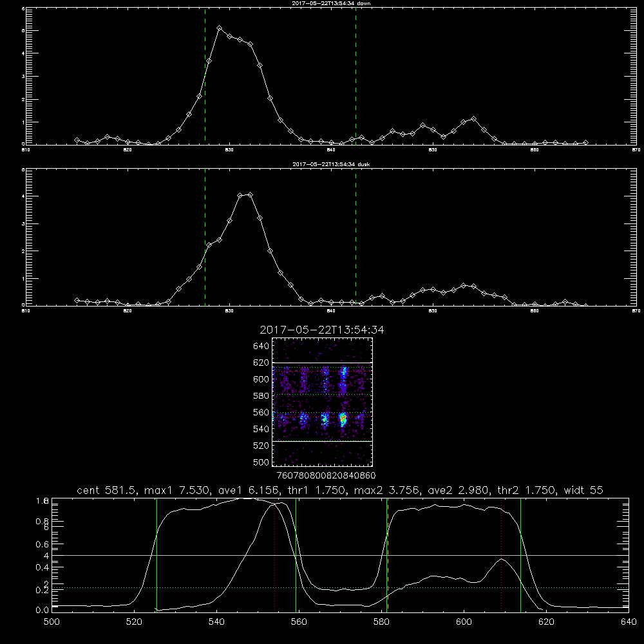Click the left green dashed line in the dusk plot
The image size is (644, 644).
[x=205, y=237]
